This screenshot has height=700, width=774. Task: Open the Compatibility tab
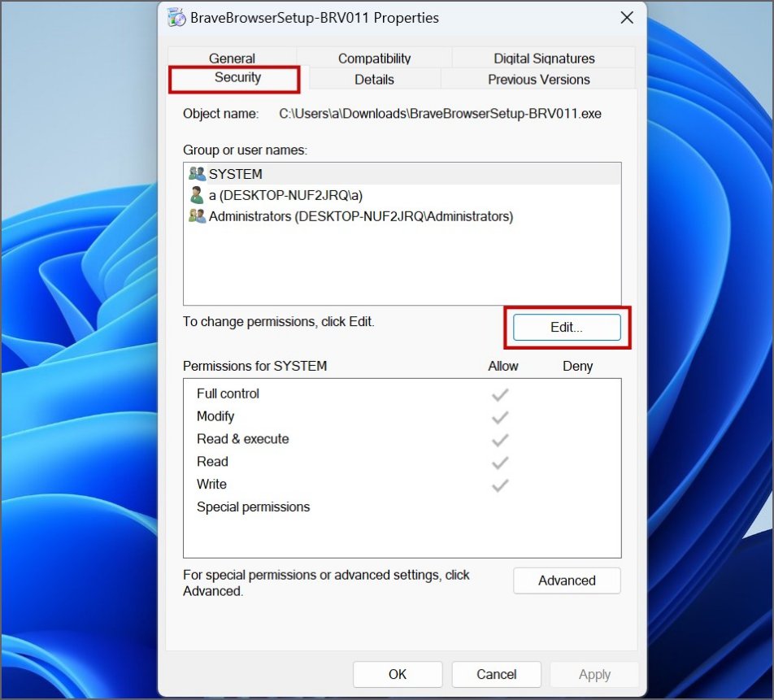click(374, 59)
